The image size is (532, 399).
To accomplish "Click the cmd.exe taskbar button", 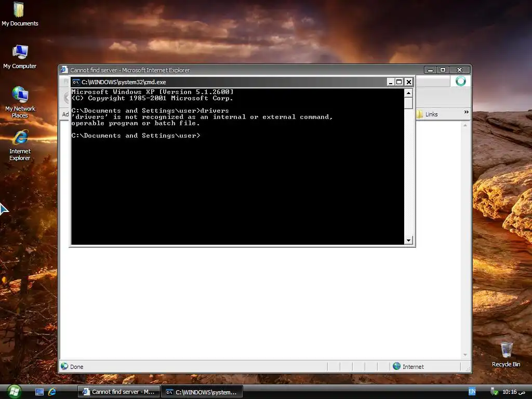I will click(x=202, y=392).
